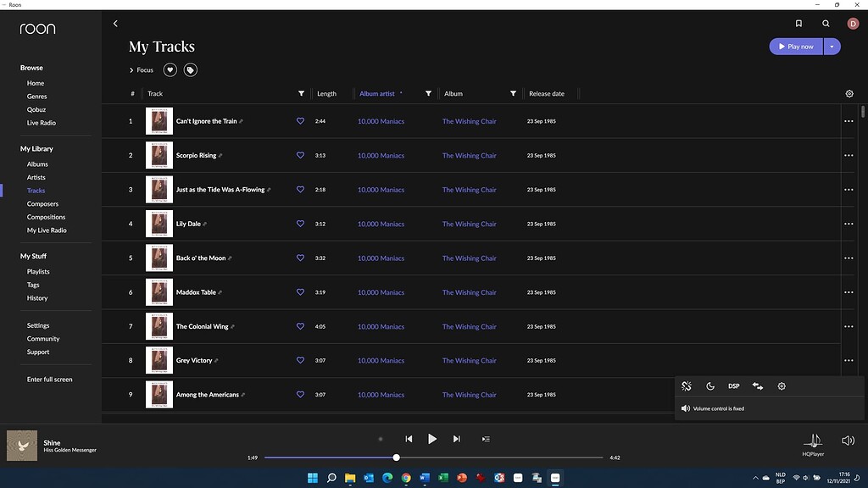Open the DSP settings from the zone popup
The width and height of the screenshot is (868, 488).
(733, 385)
